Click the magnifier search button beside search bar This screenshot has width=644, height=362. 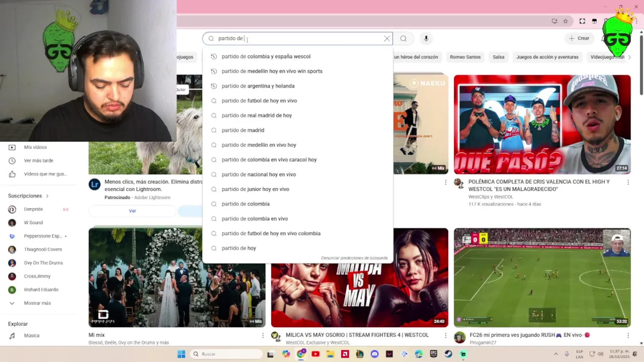point(404,39)
